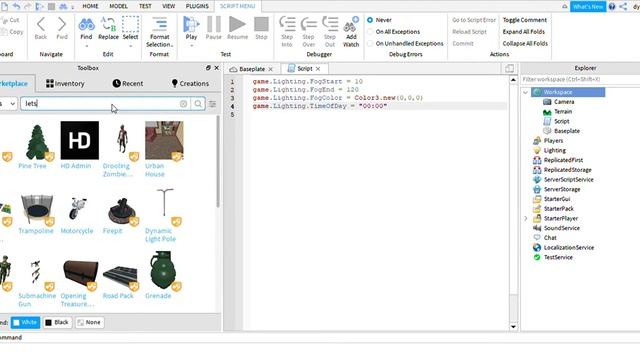Switch to Recent toolbox tab
Viewport: 640px width, 360px height.
[128, 83]
